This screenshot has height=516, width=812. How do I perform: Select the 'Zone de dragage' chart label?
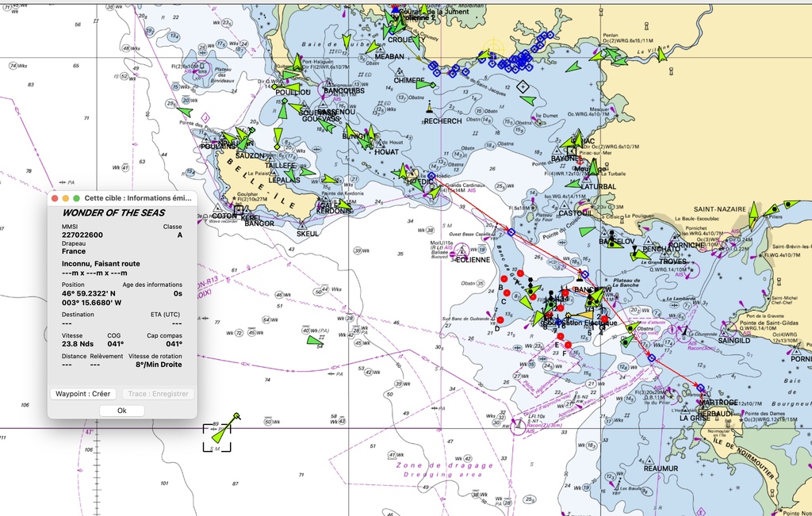point(444,465)
